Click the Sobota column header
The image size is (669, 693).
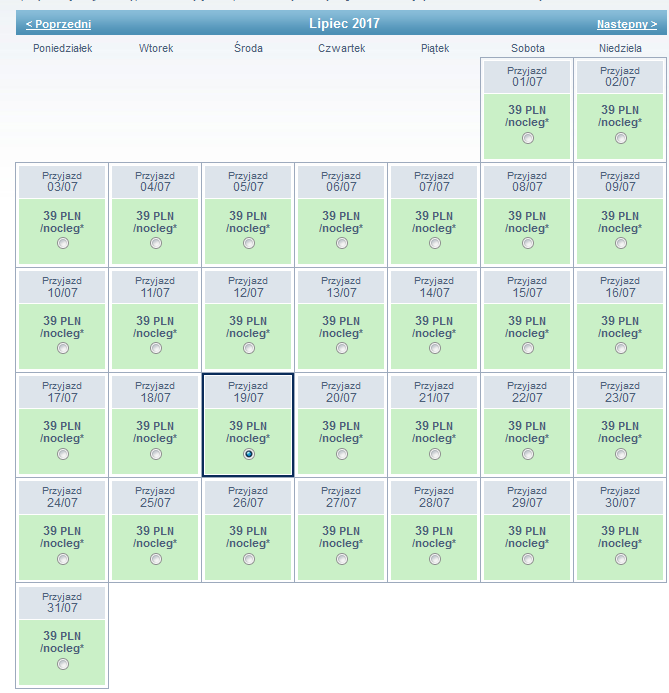[528, 48]
